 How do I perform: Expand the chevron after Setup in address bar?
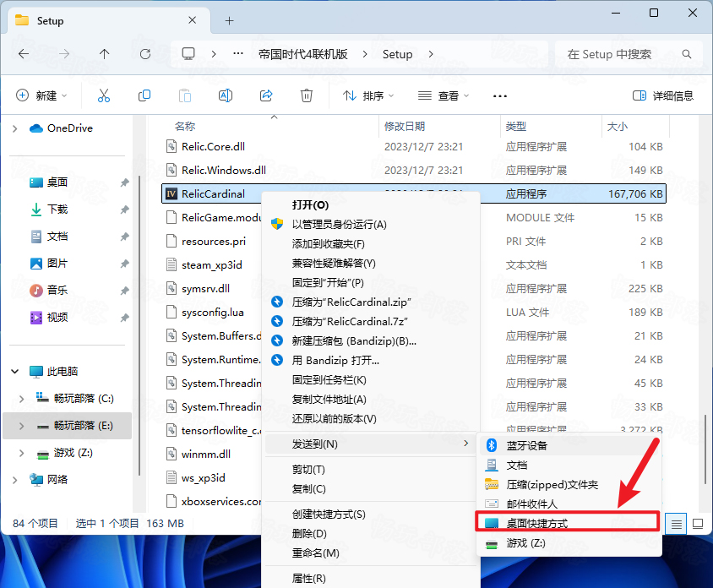tap(431, 54)
